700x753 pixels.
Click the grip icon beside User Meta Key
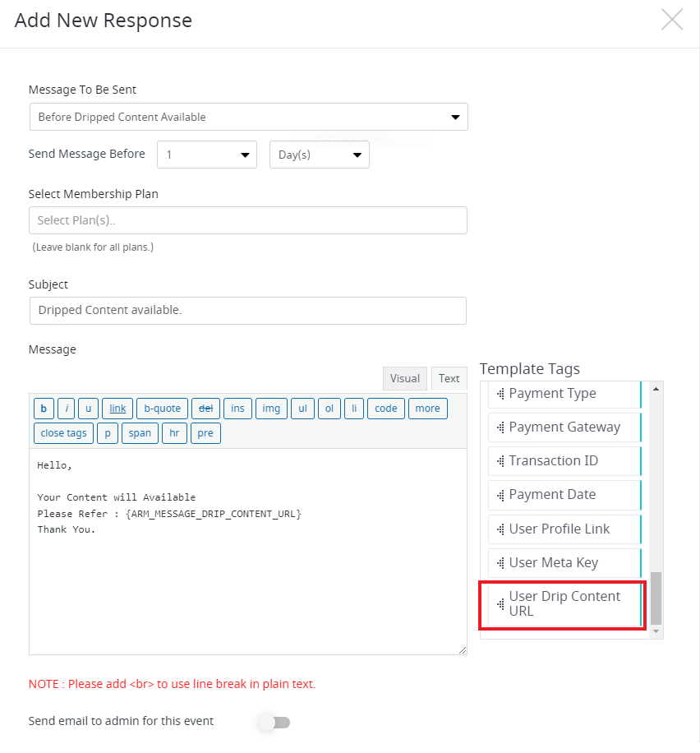[x=500, y=563]
